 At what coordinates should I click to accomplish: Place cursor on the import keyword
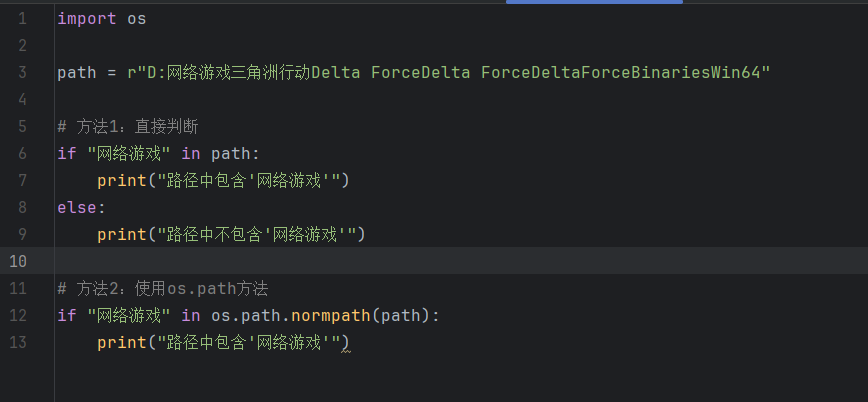[87, 19]
